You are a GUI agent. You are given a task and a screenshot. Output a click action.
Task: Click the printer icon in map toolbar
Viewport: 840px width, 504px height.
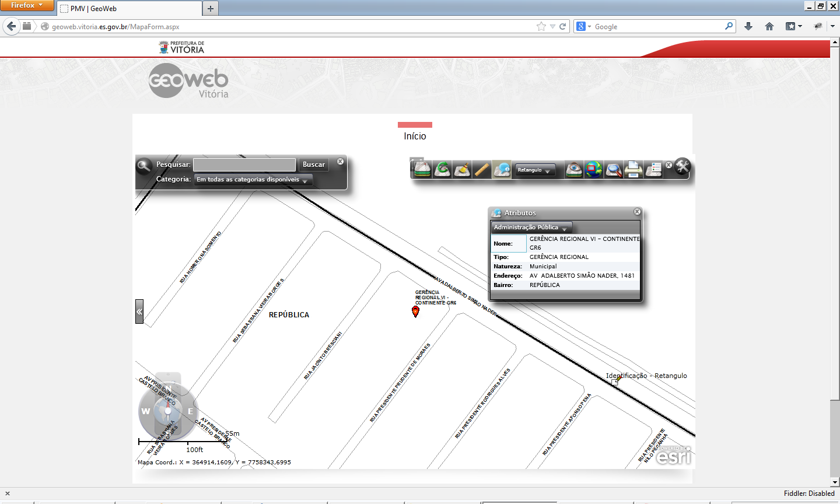coord(633,169)
